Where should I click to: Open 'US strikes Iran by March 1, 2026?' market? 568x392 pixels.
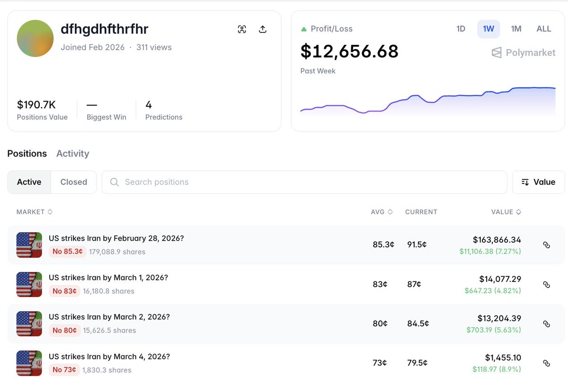[108, 278]
